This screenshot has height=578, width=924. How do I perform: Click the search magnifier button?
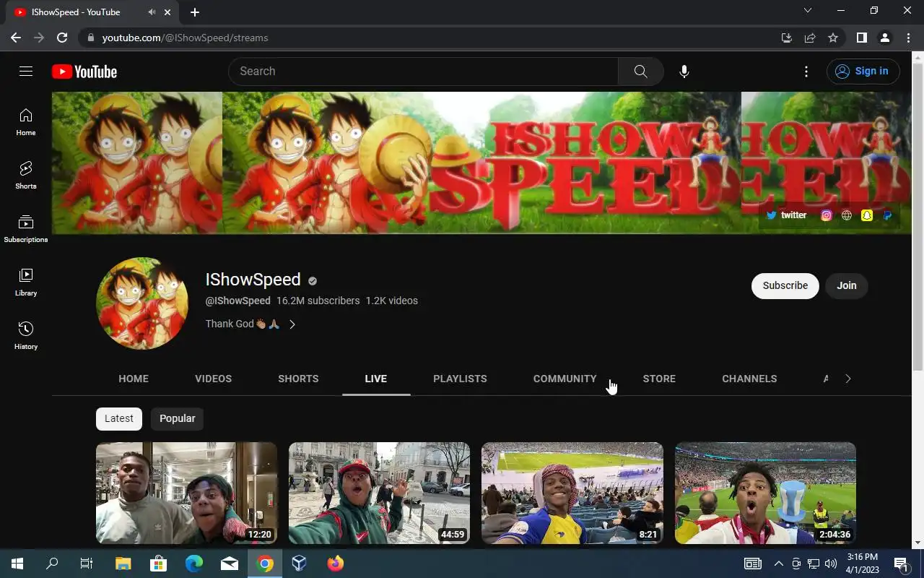(x=640, y=72)
